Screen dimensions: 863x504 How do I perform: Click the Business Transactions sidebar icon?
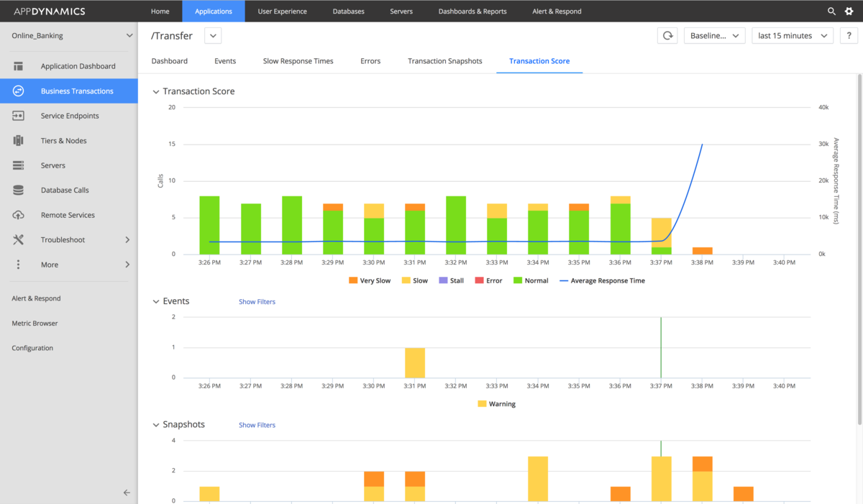coord(19,91)
